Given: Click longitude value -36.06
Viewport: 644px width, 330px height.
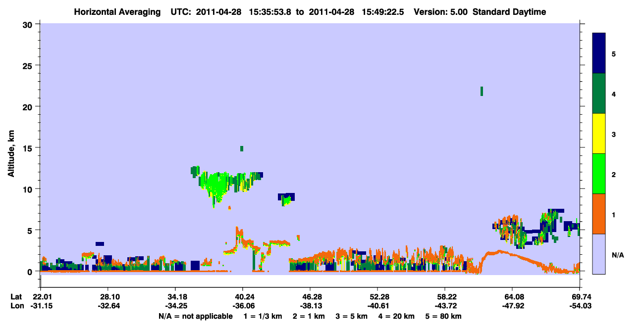Looking at the screenshot, I should 243,306.
